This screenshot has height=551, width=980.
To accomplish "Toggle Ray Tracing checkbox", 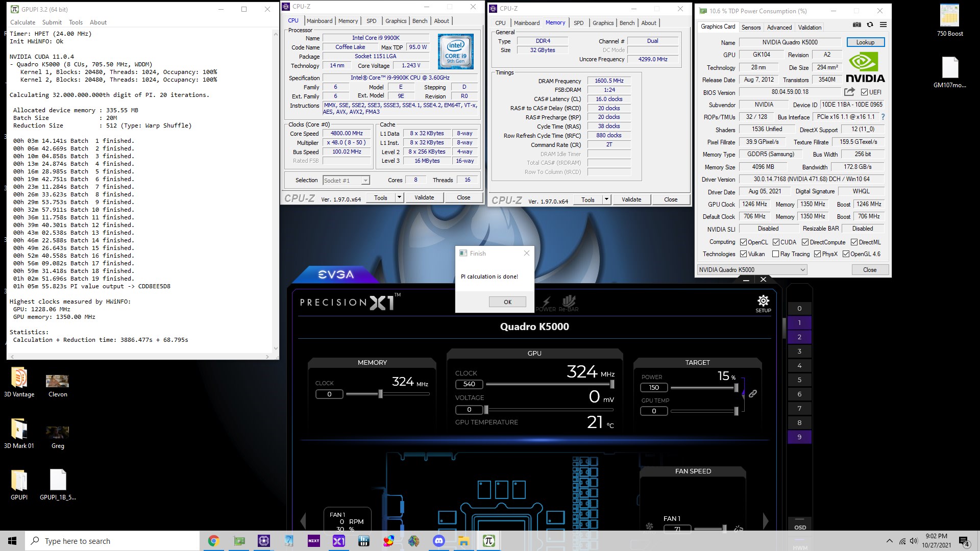I will (x=776, y=254).
